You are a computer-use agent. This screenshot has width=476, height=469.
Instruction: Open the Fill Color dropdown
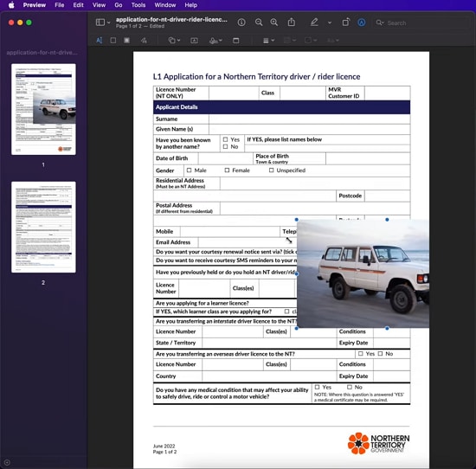311,41
